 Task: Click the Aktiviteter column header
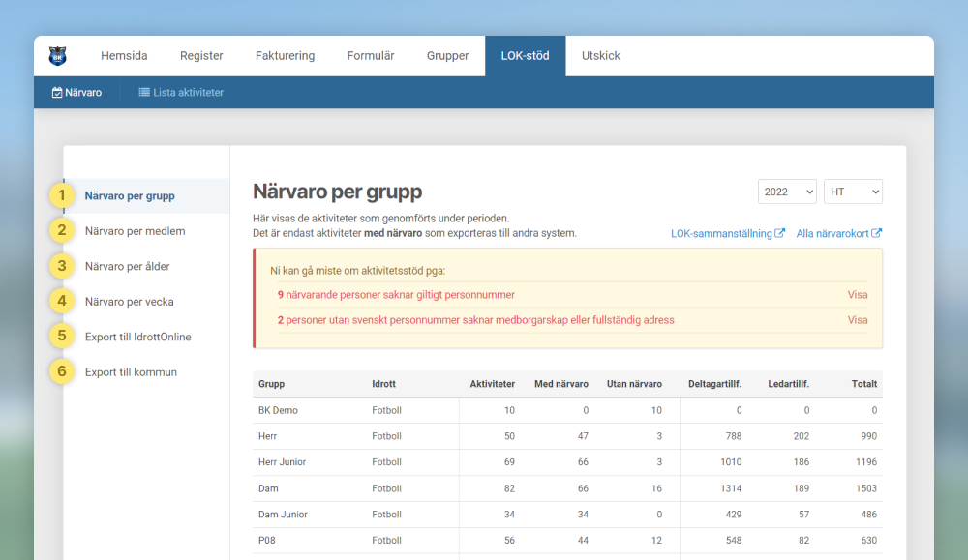pyautogui.click(x=492, y=384)
